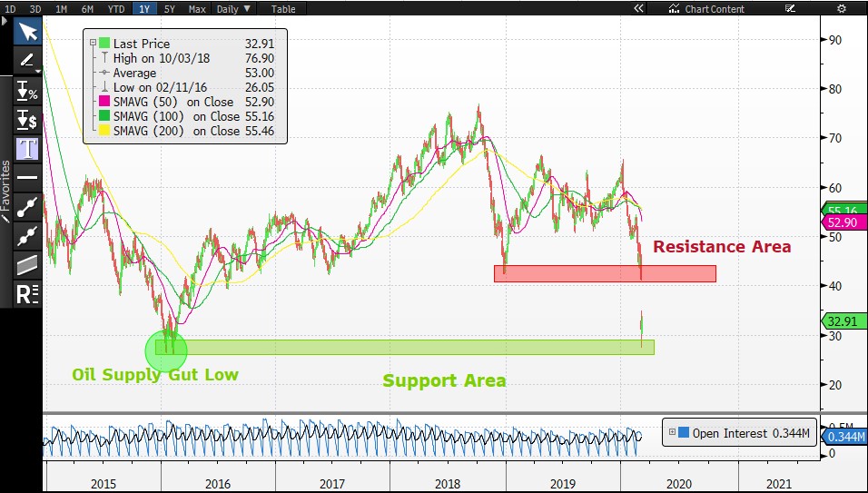Click the SMAVG (100) green swatch
Viewport: 868px width, 493px height.
[104, 116]
